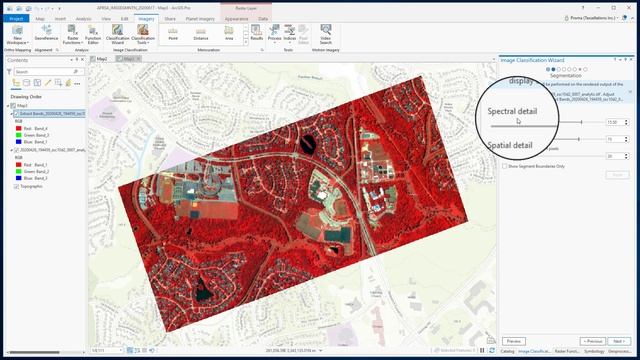Image resolution: width=640 pixels, height=360 pixels.
Task: Switch to Planet Imagery ribbon tab
Action: [x=200, y=19]
